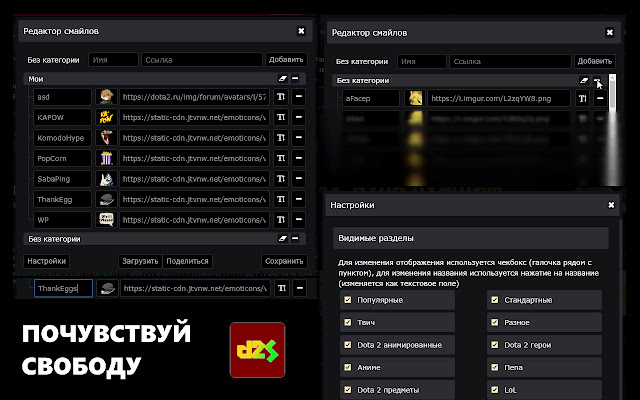Click the ThankEggs name field being edited
Image resolution: width=640 pixels, height=400 pixels.
[63, 288]
